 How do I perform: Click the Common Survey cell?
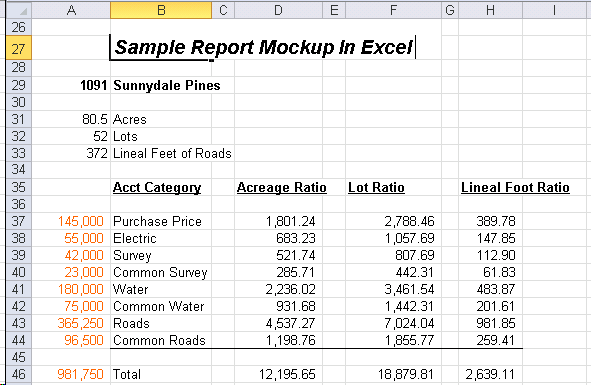(x=160, y=273)
